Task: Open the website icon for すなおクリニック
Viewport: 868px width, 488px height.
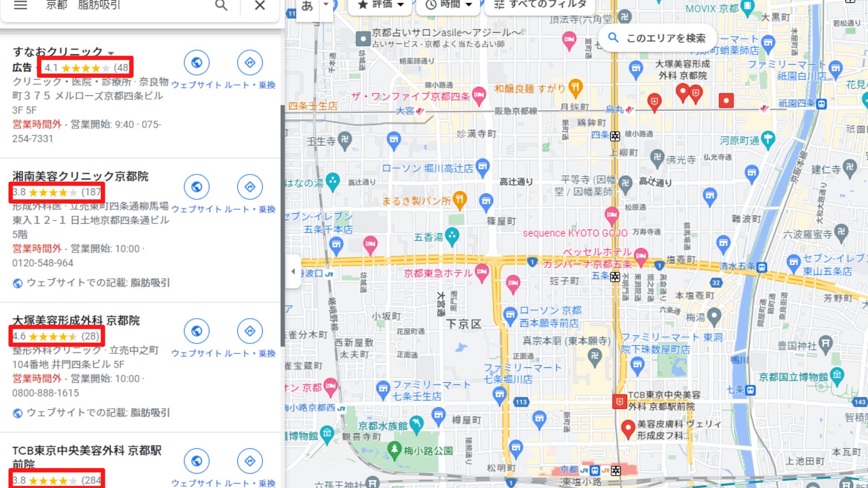Action: 197,62
